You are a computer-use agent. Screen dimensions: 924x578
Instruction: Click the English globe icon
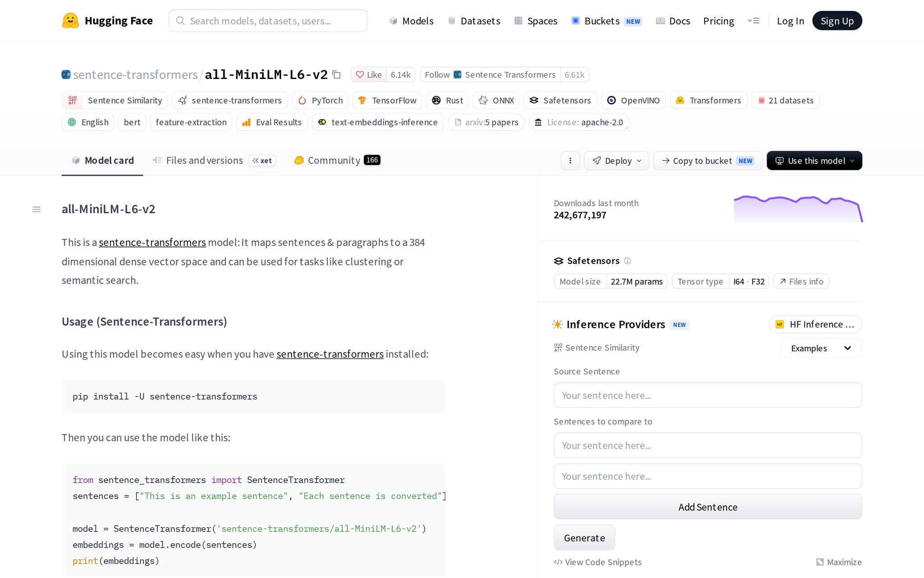coord(72,122)
